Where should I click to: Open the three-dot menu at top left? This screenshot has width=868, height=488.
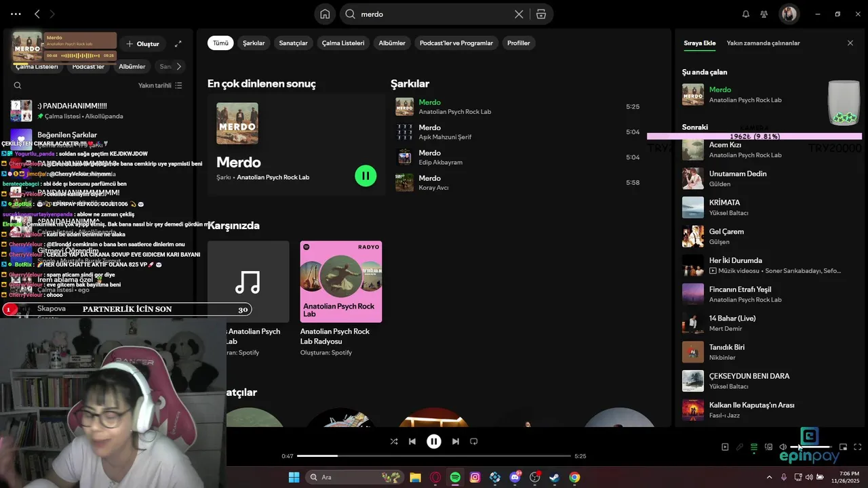(16, 14)
